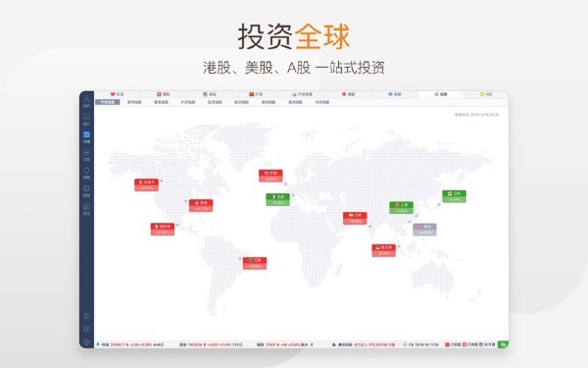Click the red India index tag
588x368 pixels.
355,218
